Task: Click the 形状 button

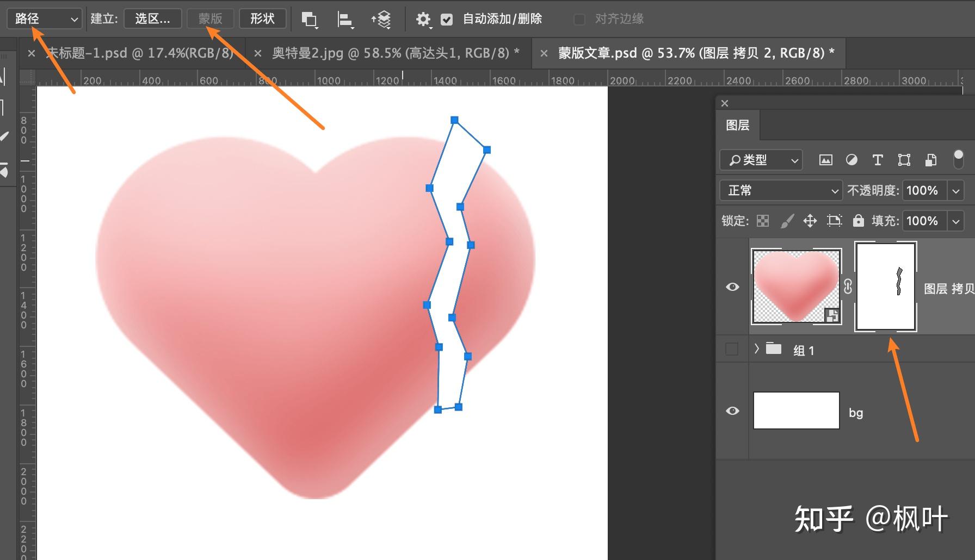Action: (262, 19)
